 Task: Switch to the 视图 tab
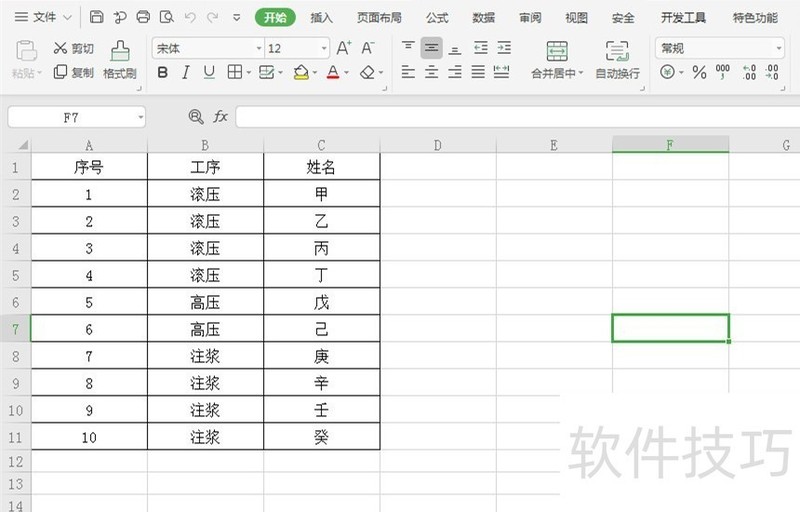577,18
